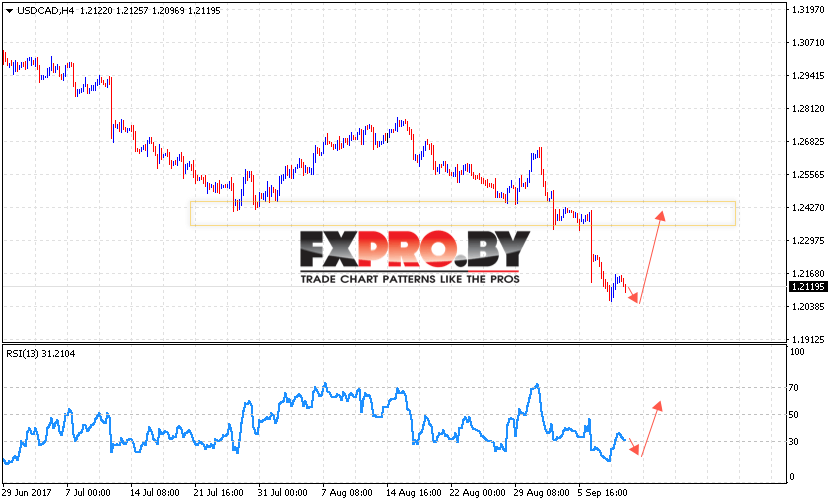This screenshot has height=504, width=829.
Task: Click the high price value 1.21257
Action: click(132, 11)
